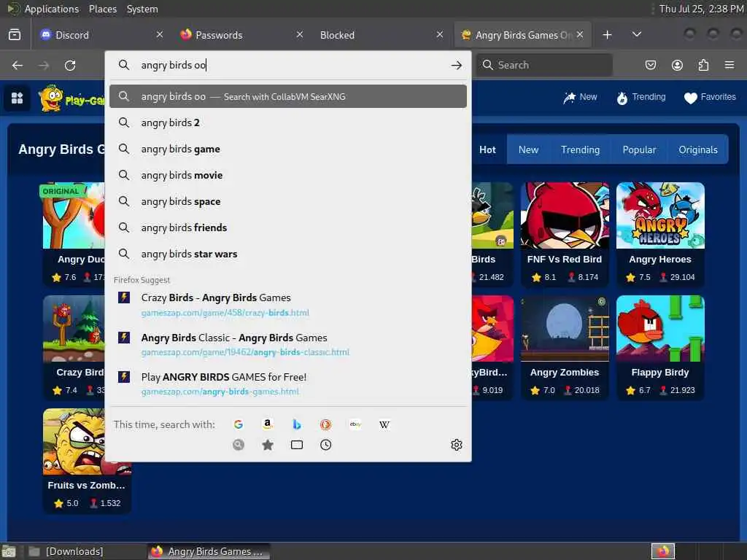Go back to the previous page
This screenshot has height=560, width=747.
[x=18, y=65]
